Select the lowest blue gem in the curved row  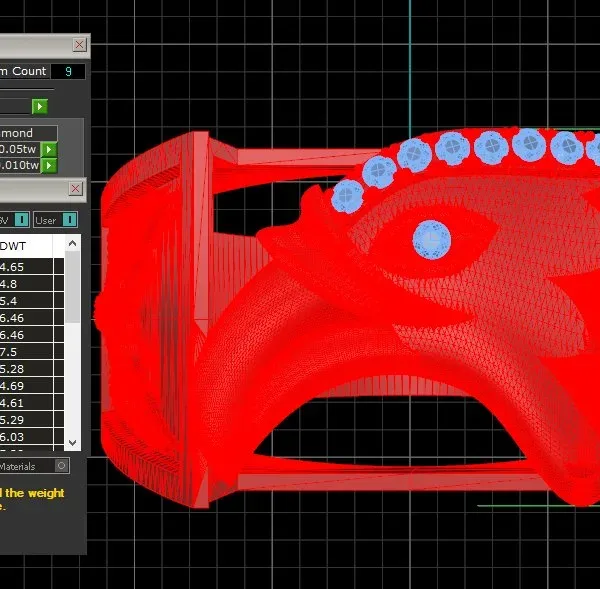tap(347, 196)
